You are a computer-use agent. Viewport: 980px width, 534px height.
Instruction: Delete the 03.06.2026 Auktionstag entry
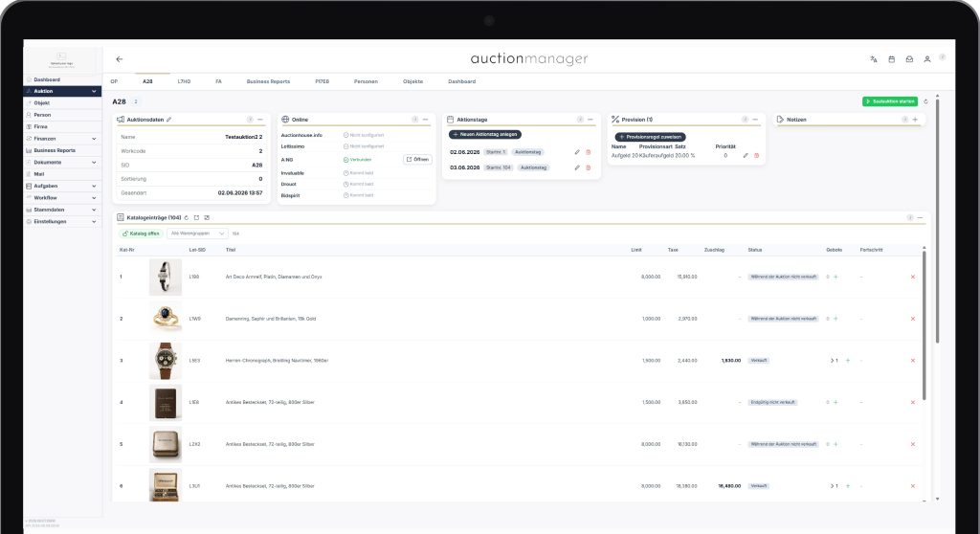(x=589, y=167)
